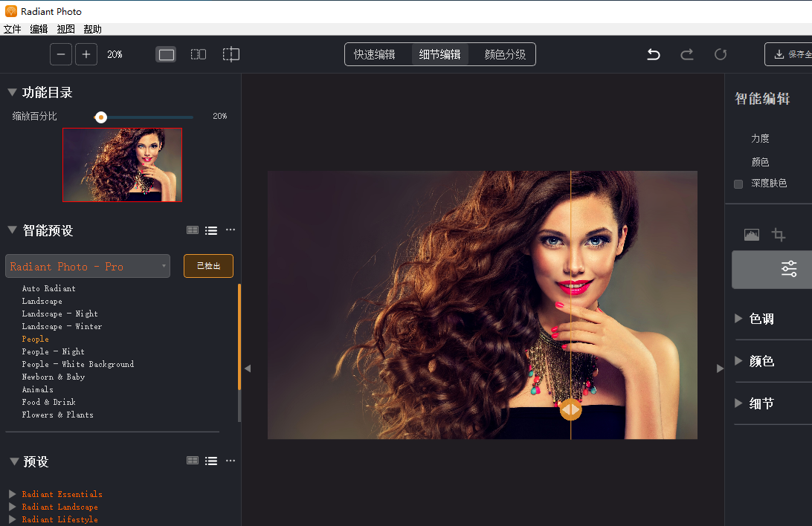Click the reset circular arrow icon
This screenshot has height=526, width=812.
721,54
